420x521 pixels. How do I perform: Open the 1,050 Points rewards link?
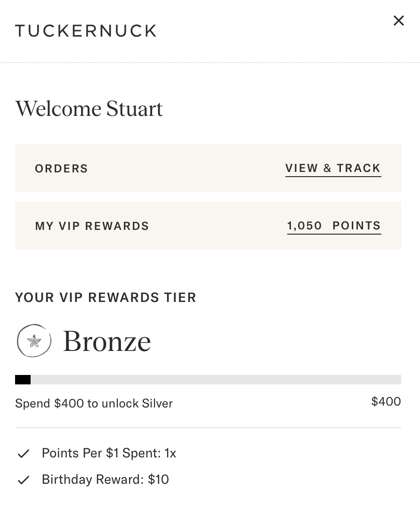334,226
